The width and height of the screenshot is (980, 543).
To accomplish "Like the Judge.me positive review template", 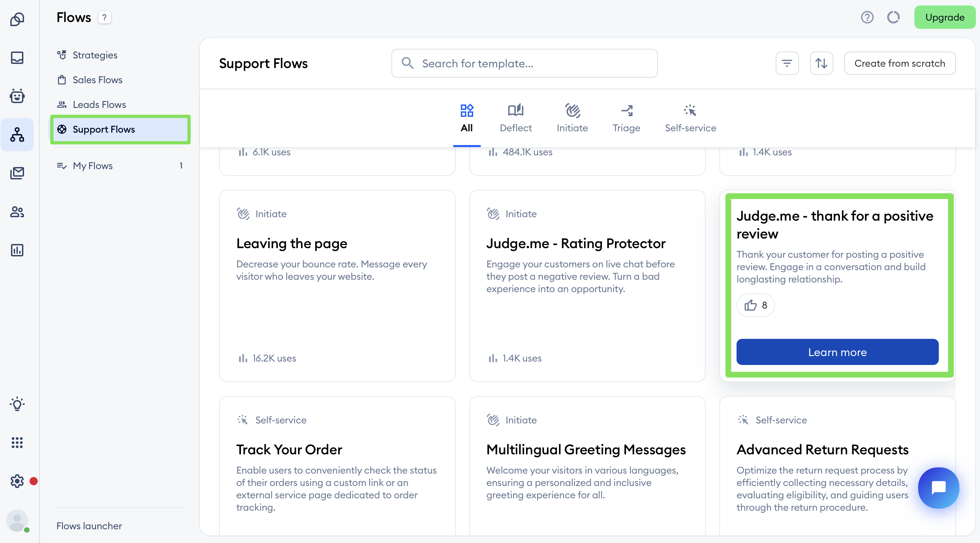I will (x=755, y=305).
